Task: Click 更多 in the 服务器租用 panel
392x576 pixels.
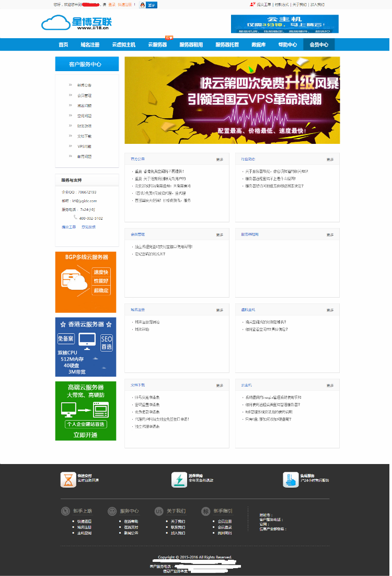Action: pyautogui.click(x=330, y=235)
